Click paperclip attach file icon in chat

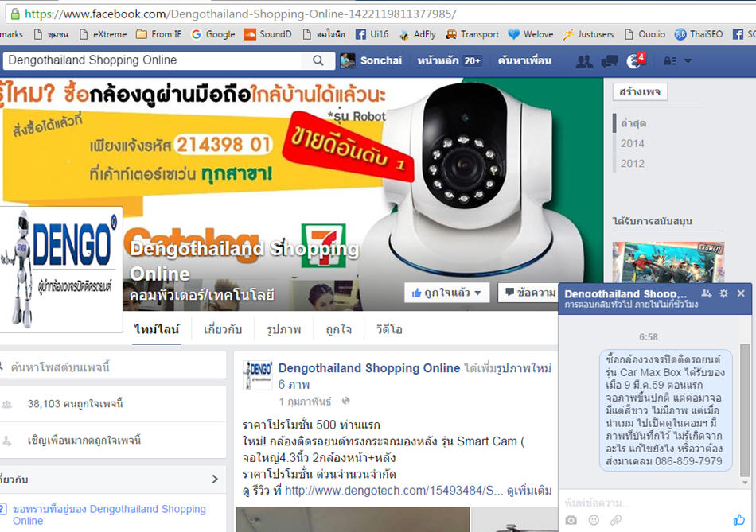coord(616,520)
